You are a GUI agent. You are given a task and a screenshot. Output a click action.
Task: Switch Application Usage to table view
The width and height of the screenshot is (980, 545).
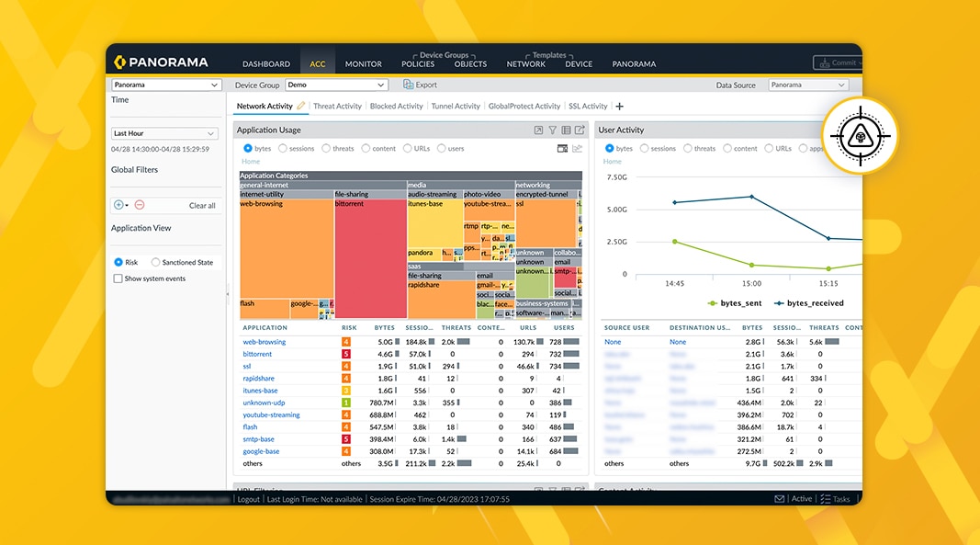(x=567, y=131)
